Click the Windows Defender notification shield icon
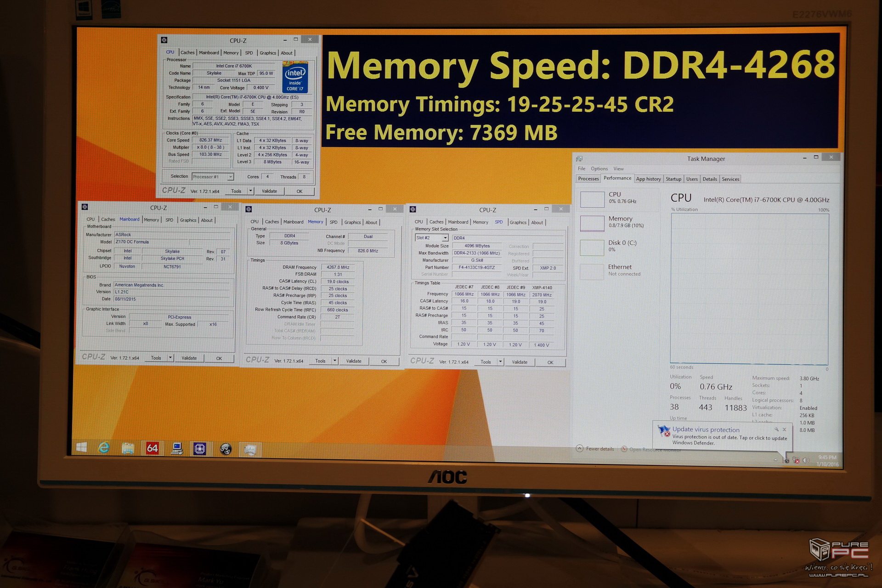The width and height of the screenshot is (882, 588). (x=664, y=431)
